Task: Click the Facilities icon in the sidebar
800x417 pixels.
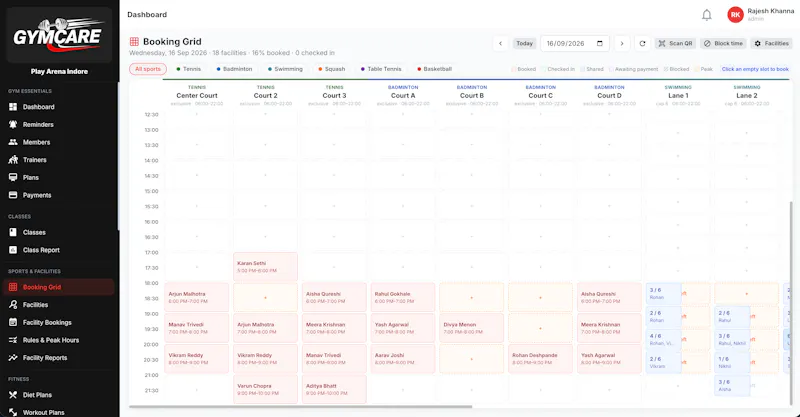Action: pyautogui.click(x=13, y=305)
